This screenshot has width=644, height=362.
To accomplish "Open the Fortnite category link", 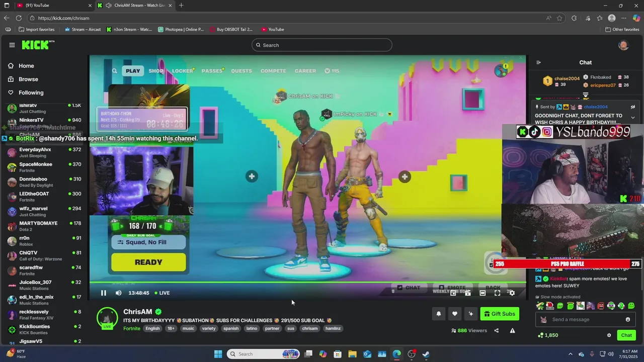I will pyautogui.click(x=132, y=328).
